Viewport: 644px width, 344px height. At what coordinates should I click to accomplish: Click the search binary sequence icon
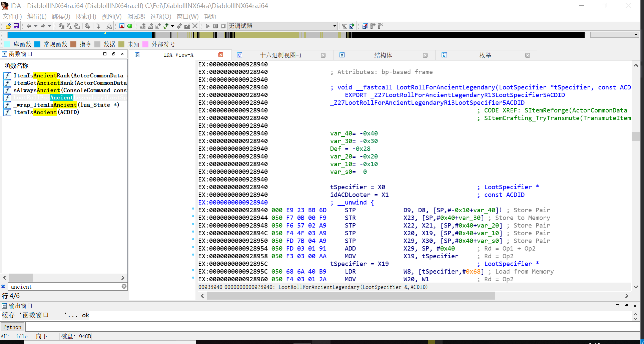coord(77,26)
